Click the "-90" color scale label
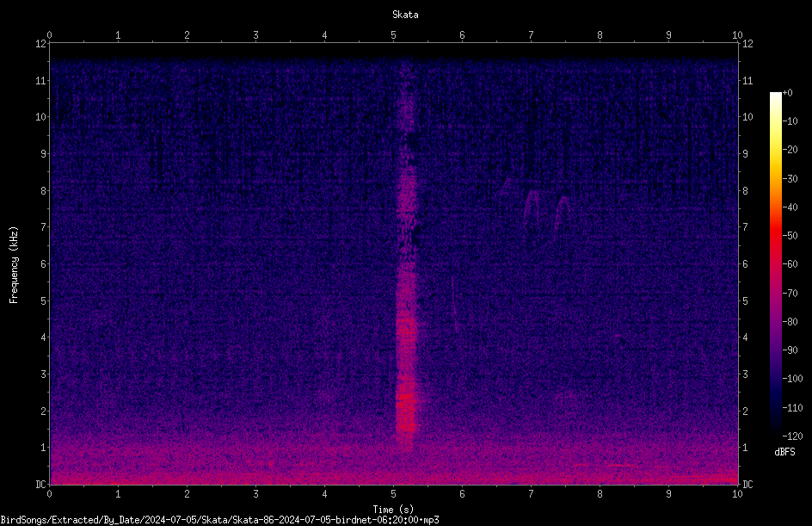 790,350
